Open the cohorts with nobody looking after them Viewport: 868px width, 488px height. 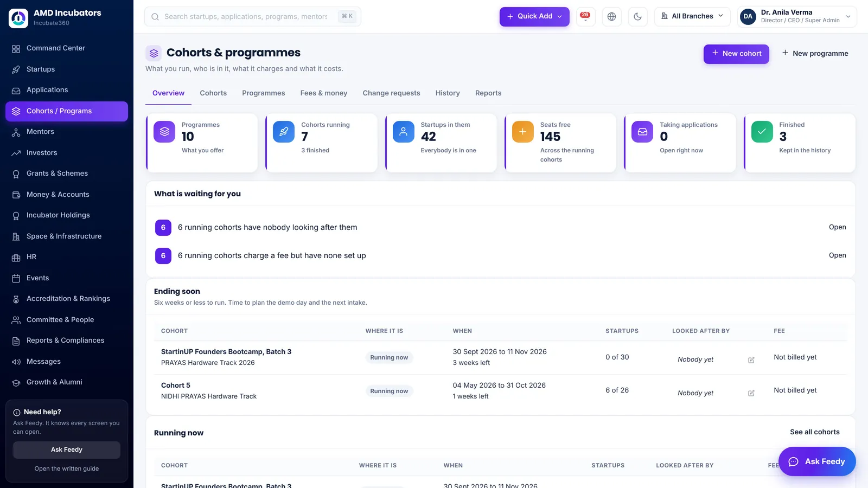[x=837, y=227]
